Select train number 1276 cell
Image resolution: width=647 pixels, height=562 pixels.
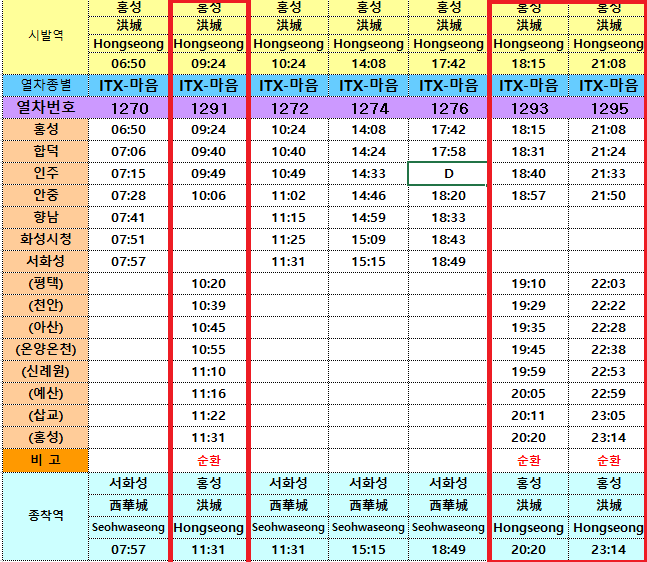pos(449,108)
